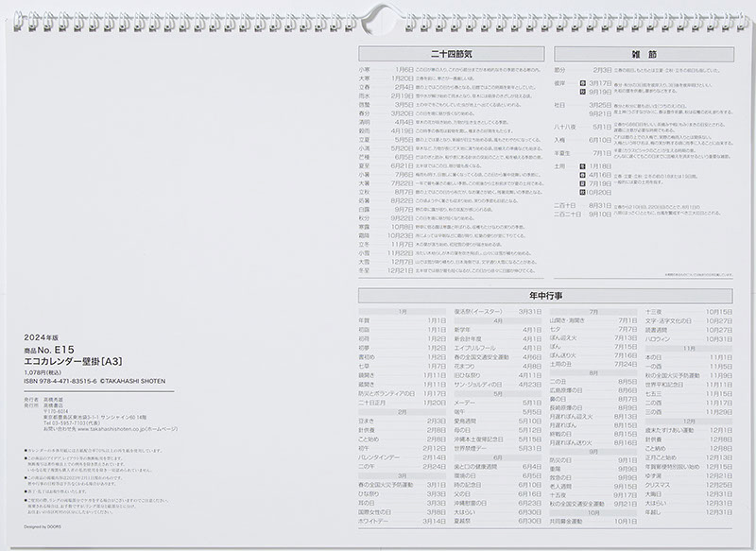Click the 夏至 6月21日 entry
The height and width of the screenshot is (551, 756).
click(x=386, y=164)
